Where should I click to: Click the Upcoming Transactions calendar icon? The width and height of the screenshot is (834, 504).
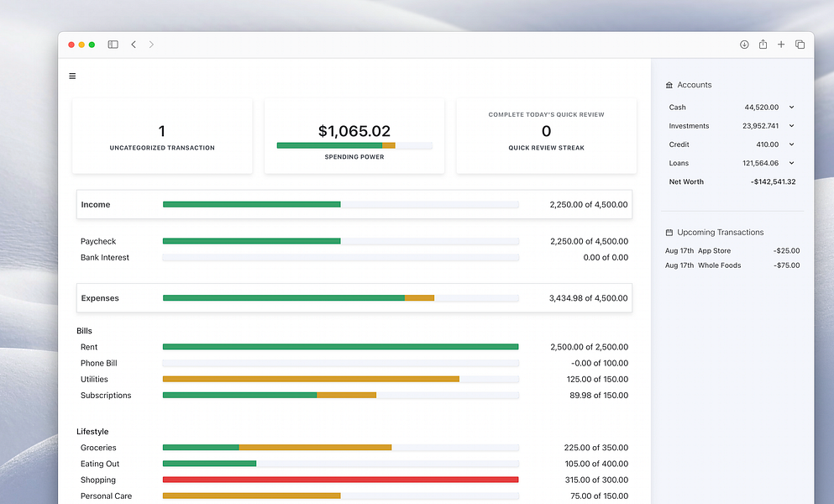click(x=669, y=233)
